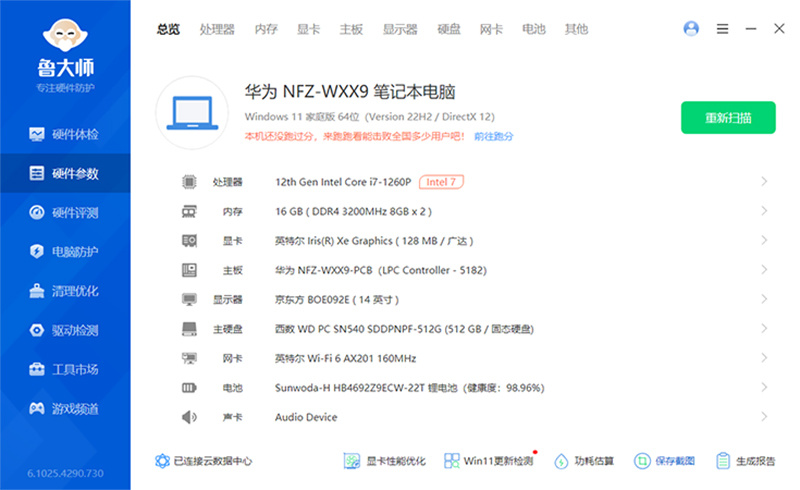Follow the 前往跑分 link
The image size is (800, 490).
493,136
